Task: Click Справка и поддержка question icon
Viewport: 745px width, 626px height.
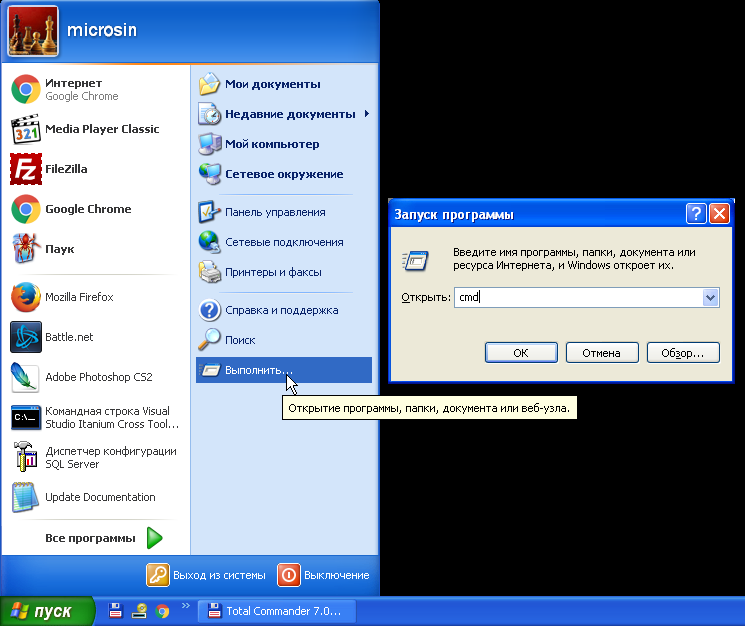Action: point(210,310)
